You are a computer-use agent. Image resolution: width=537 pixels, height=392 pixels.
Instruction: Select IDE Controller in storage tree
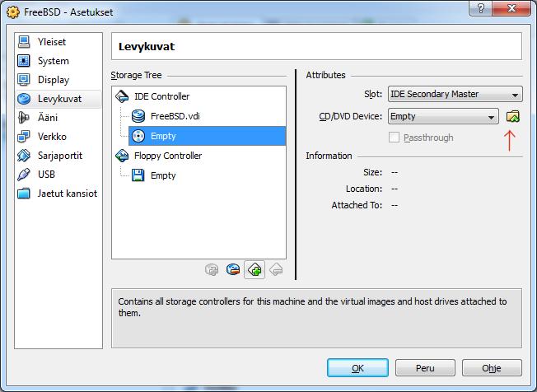(161, 96)
